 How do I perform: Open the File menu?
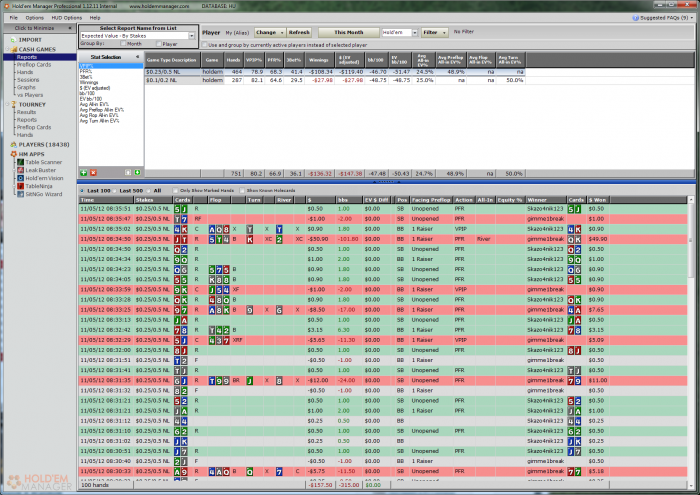(13, 18)
